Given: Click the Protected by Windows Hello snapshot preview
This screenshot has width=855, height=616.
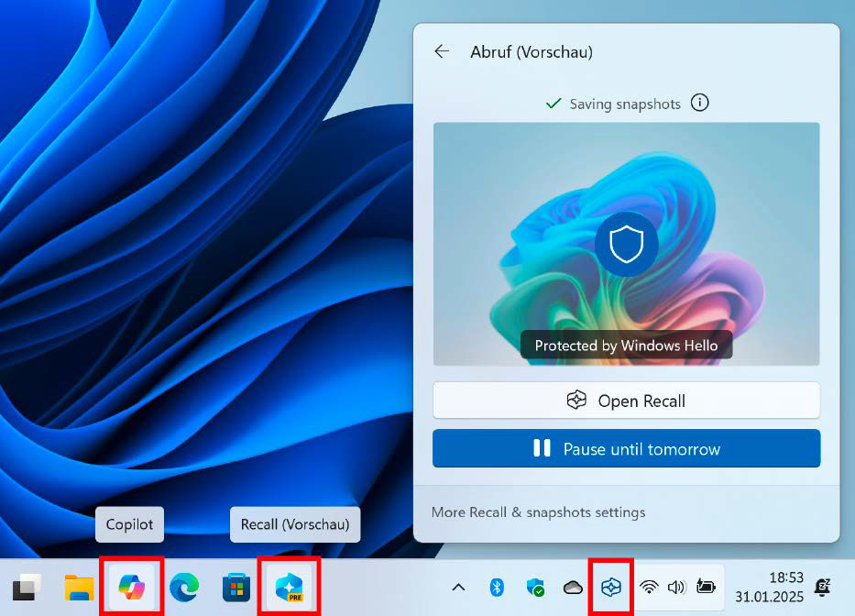Looking at the screenshot, I should 626,244.
